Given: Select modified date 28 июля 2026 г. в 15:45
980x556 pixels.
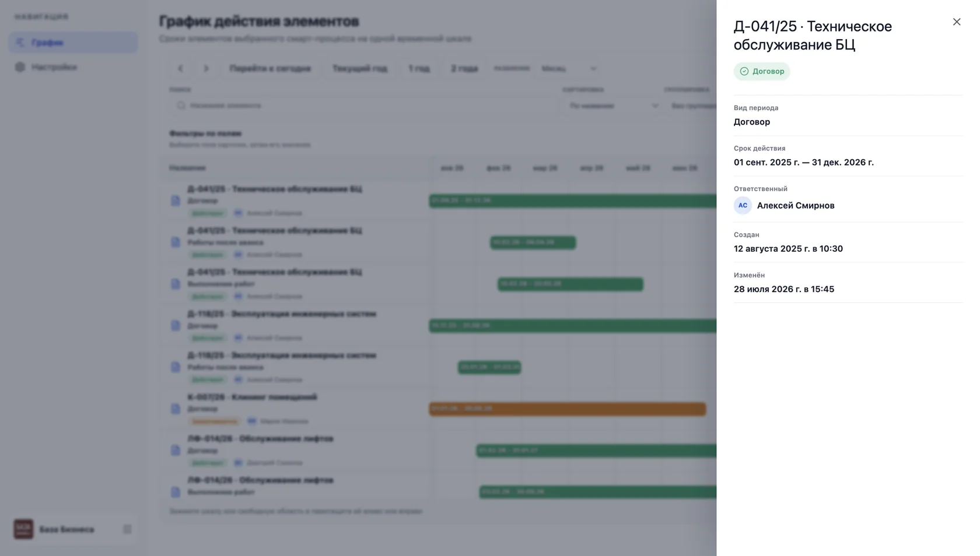Looking at the screenshot, I should 784,289.
